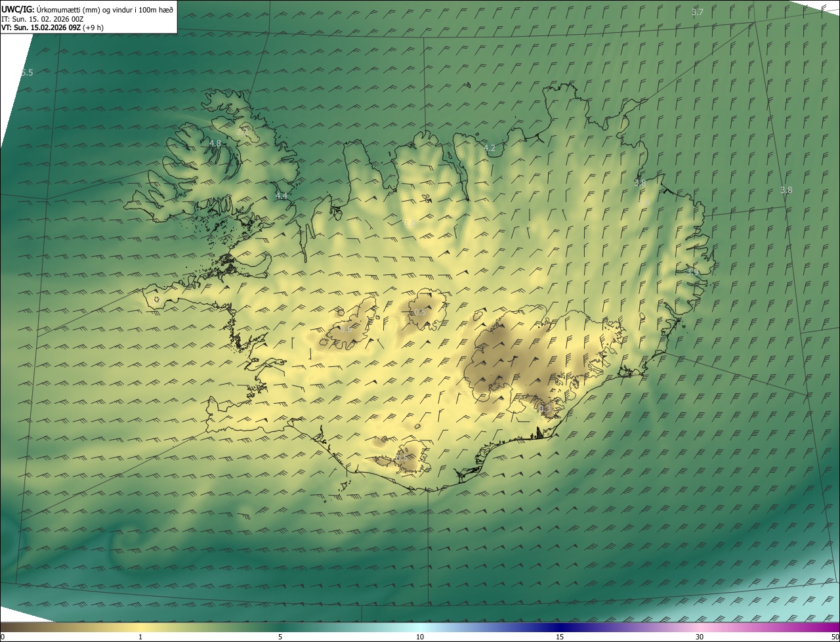840x642 pixels.
Task: Click the 4.2 value label on the north coast
Action: [x=489, y=148]
